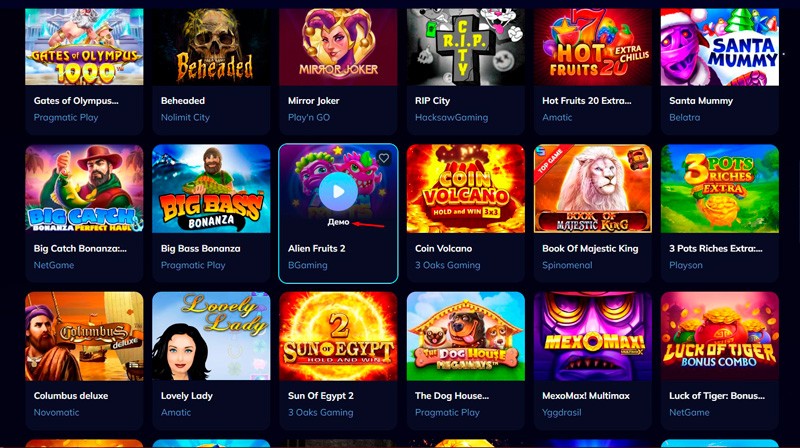Screen dimensions: 800x448
Task: Open the Luck of Tiger Bonus Combo thumbnail
Action: [720, 336]
